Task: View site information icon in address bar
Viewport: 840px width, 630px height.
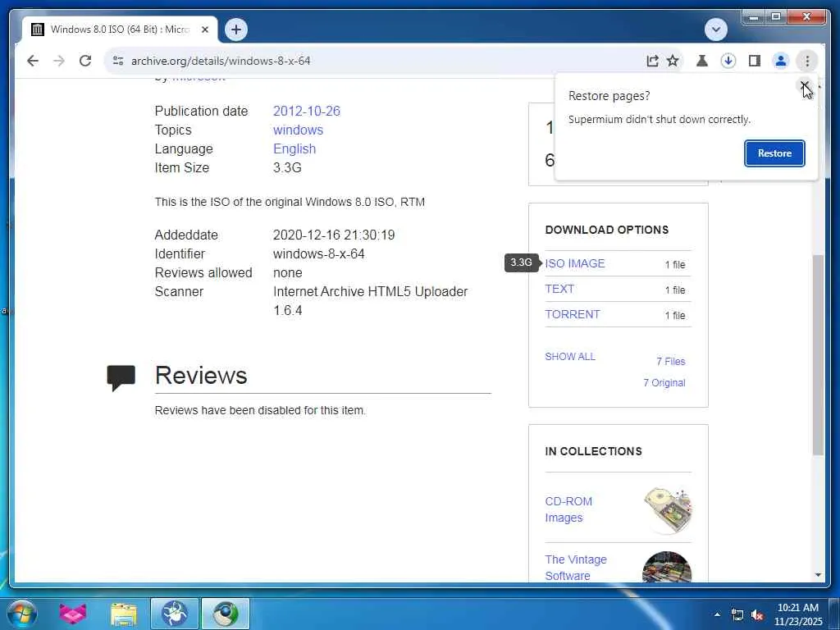Action: tap(118, 61)
